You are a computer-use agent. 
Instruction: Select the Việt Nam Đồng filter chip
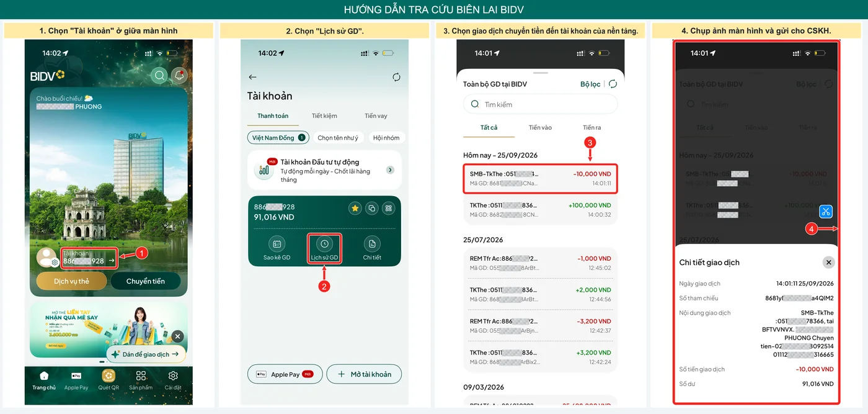pyautogui.click(x=278, y=138)
